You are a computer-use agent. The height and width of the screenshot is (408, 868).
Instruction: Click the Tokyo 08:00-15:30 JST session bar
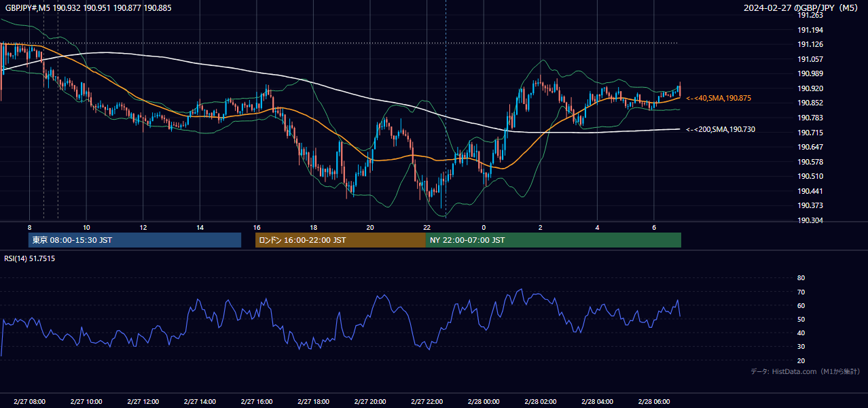[x=134, y=240]
